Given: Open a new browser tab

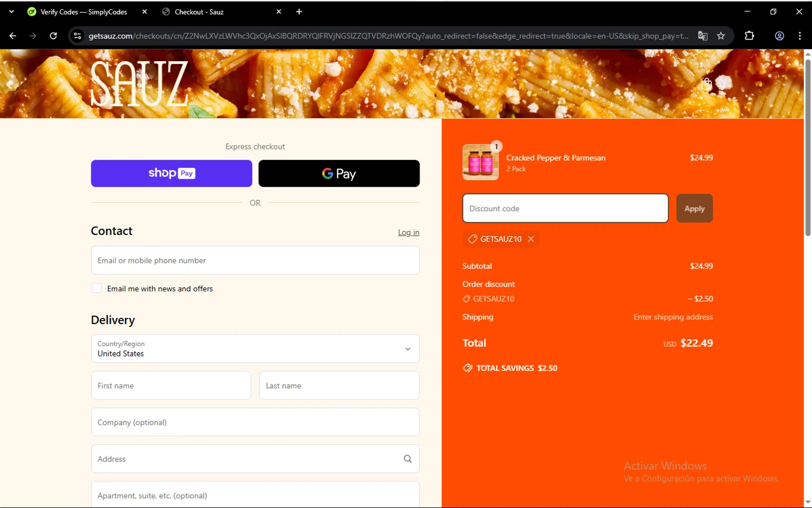Looking at the screenshot, I should (x=299, y=11).
